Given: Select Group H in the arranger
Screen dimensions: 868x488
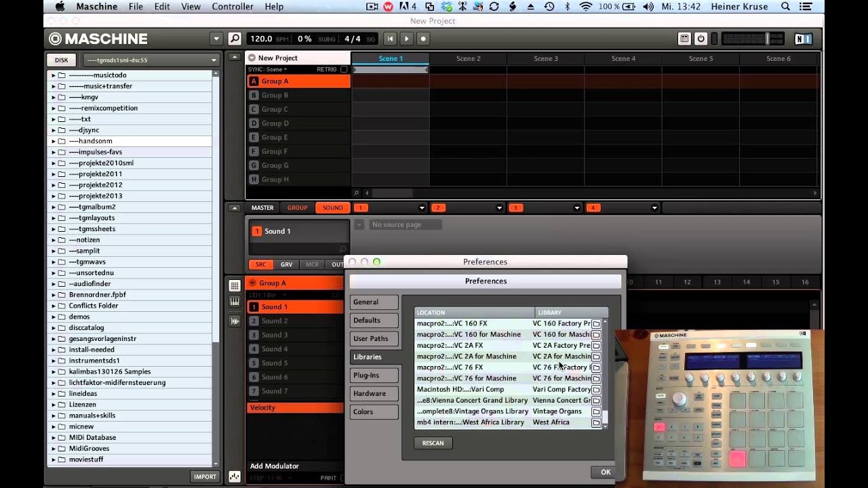Looking at the screenshot, I should [298, 180].
